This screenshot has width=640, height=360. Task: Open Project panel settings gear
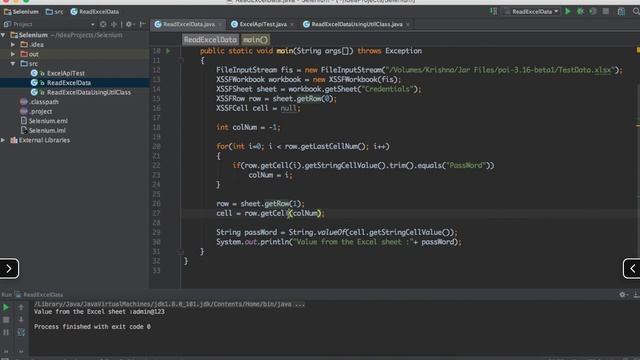(x=130, y=24)
